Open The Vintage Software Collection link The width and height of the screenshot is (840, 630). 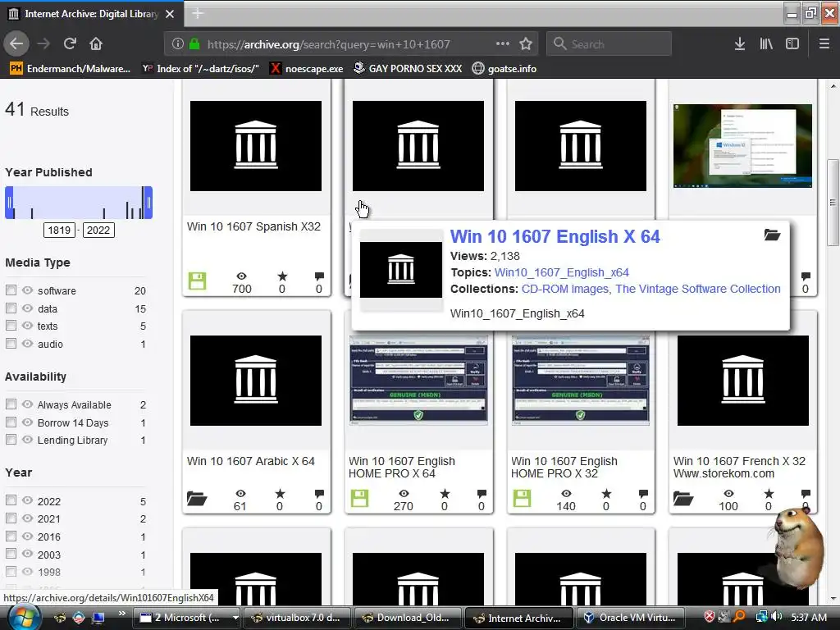(698, 289)
